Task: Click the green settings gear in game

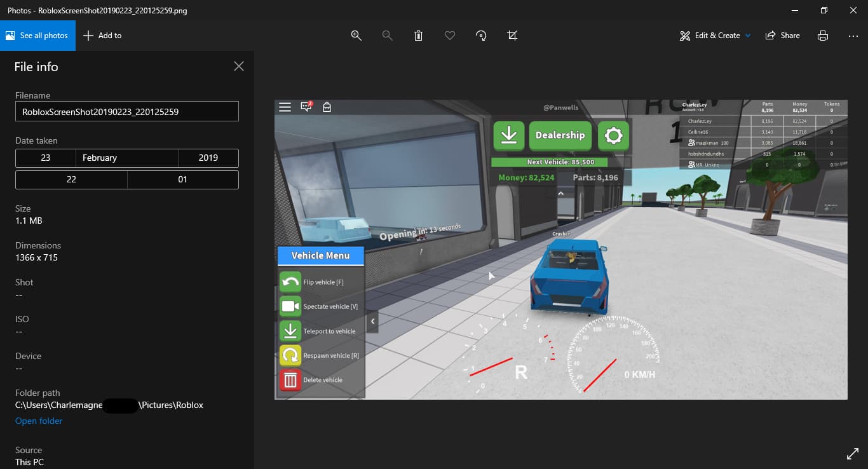Action: [x=613, y=135]
